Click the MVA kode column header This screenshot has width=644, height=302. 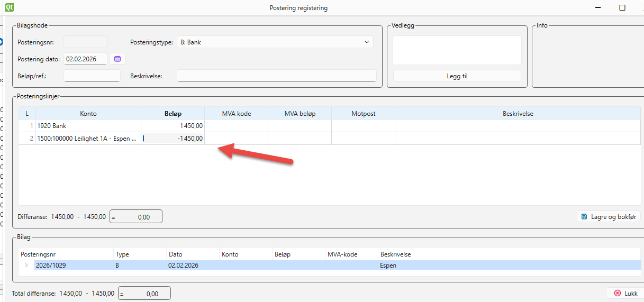tap(237, 113)
